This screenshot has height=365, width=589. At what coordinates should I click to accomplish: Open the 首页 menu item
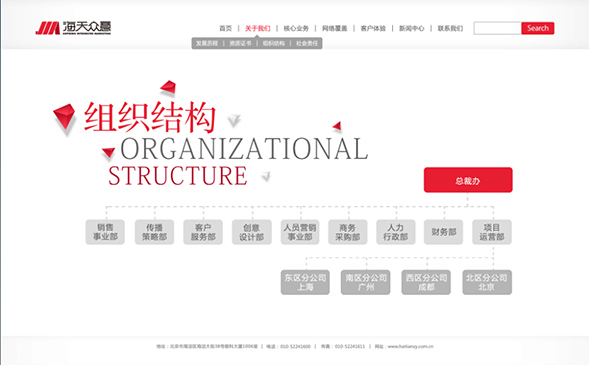coord(226,28)
